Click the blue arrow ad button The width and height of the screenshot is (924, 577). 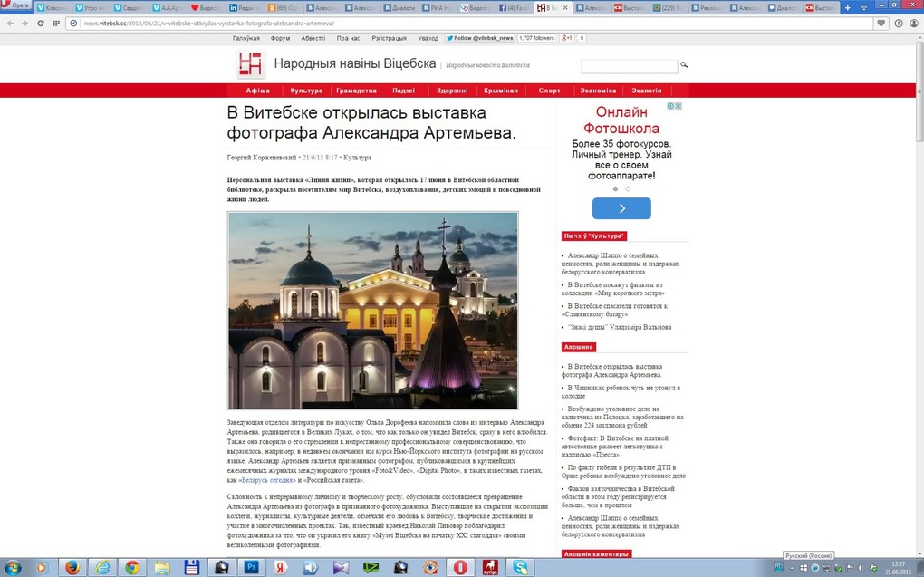click(x=621, y=208)
